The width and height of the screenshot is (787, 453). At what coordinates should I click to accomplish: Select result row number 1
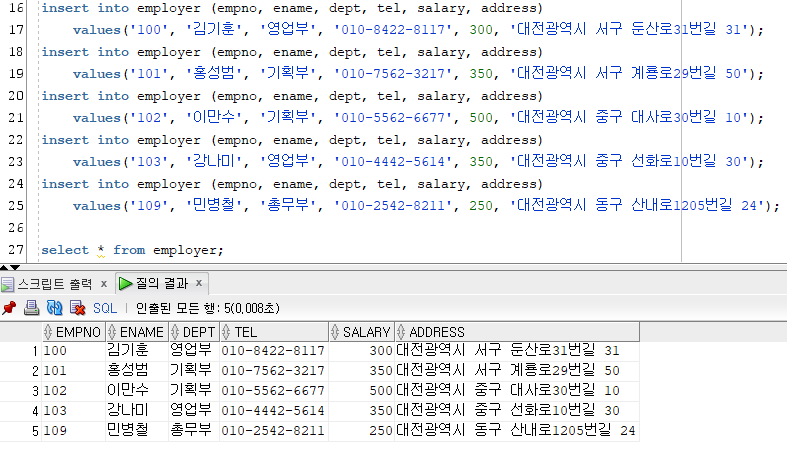tap(21, 351)
